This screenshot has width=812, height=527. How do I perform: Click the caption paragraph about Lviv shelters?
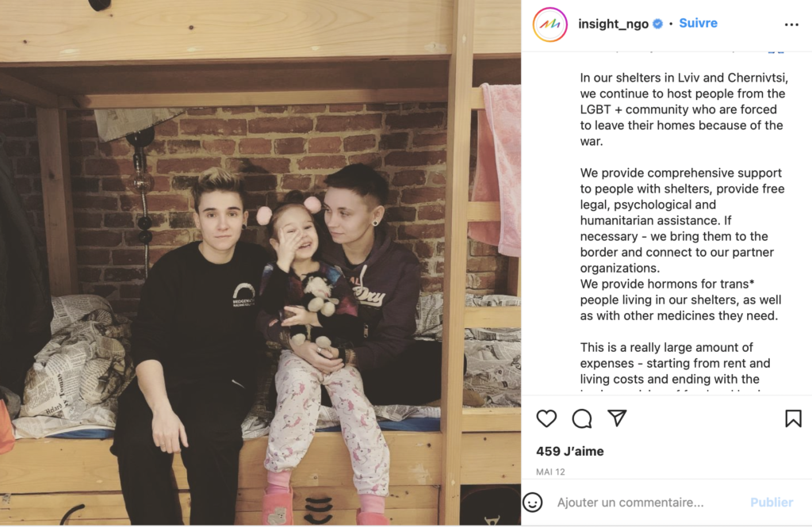coord(684,109)
